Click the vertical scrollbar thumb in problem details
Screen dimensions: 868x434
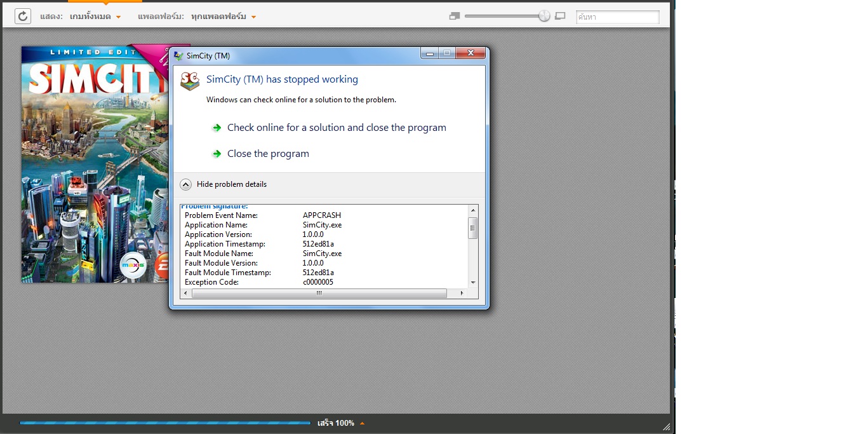coord(472,227)
